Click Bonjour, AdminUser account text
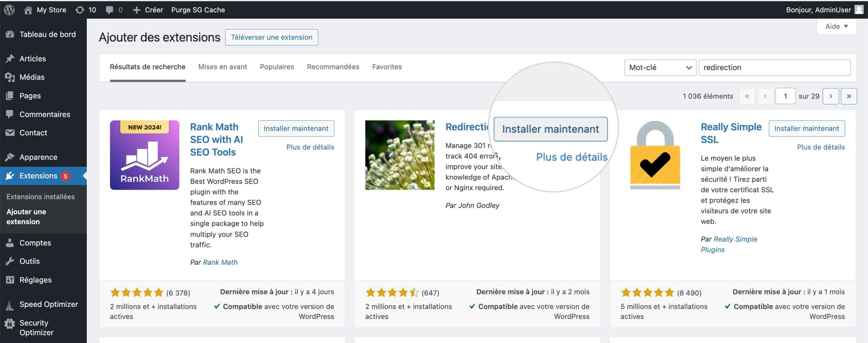The height and width of the screenshot is (343, 868). [818, 10]
